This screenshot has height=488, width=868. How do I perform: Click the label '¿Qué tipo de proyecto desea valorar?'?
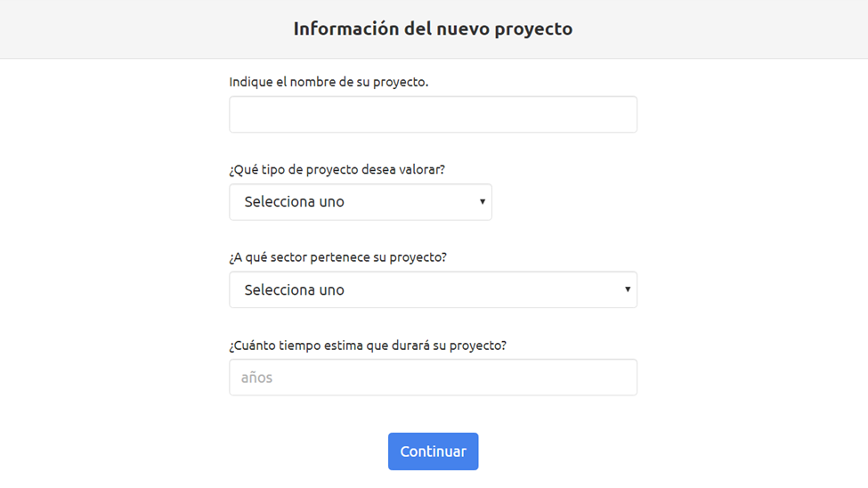[x=337, y=169]
